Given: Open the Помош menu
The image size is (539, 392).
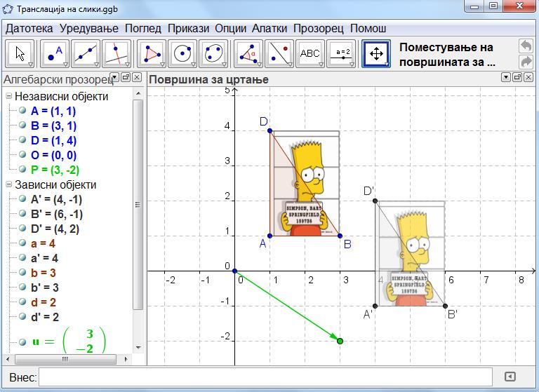Looking at the screenshot, I should pyautogui.click(x=368, y=28).
